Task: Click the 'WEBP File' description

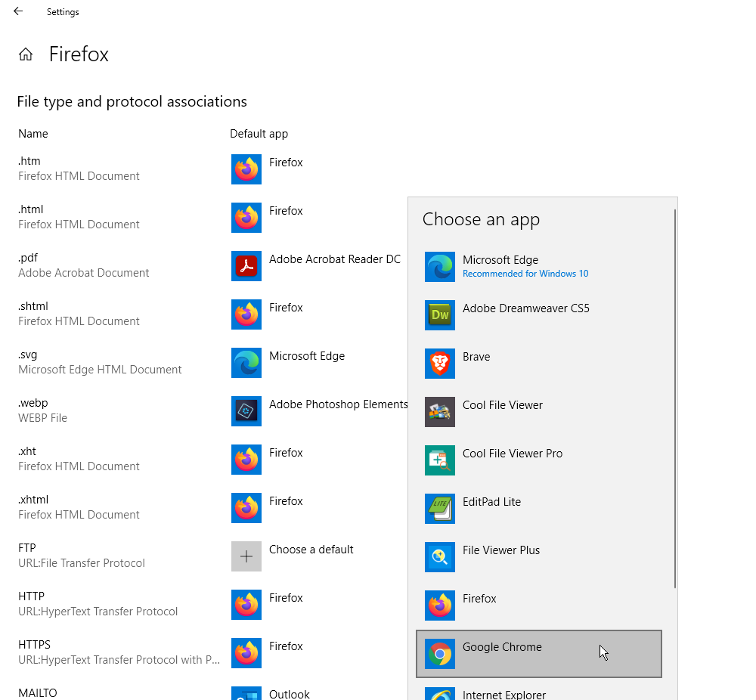Action: 42,418
